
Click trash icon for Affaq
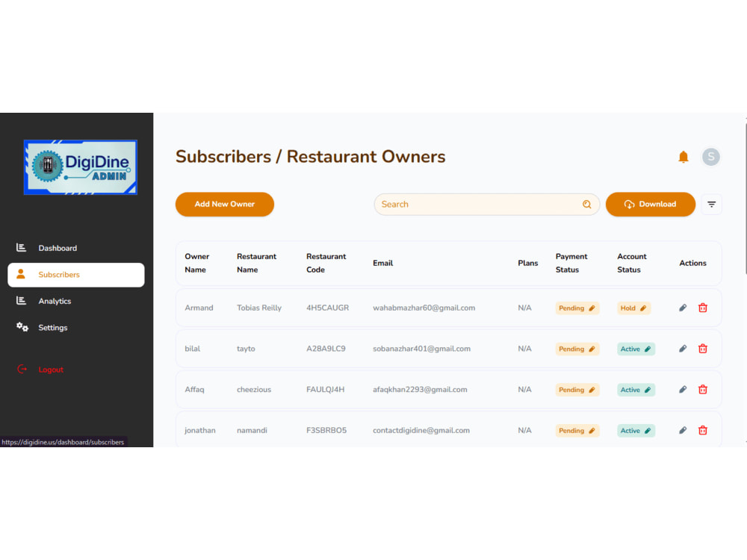pos(703,390)
